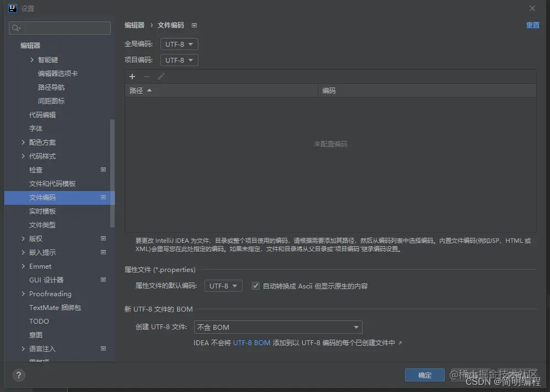Uncheck 自动转换成 Ascii option
Viewport: 550px width, 392px height.
[x=255, y=285]
